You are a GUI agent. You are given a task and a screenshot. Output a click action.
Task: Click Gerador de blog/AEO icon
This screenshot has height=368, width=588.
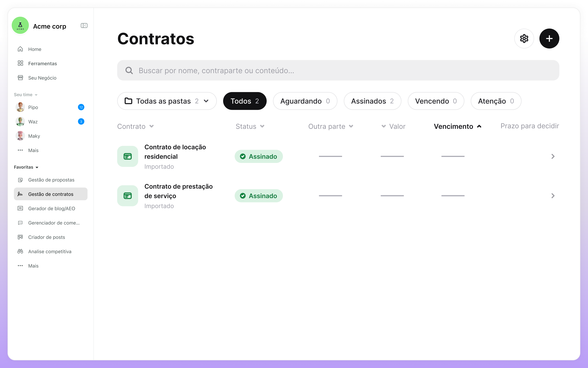point(20,208)
